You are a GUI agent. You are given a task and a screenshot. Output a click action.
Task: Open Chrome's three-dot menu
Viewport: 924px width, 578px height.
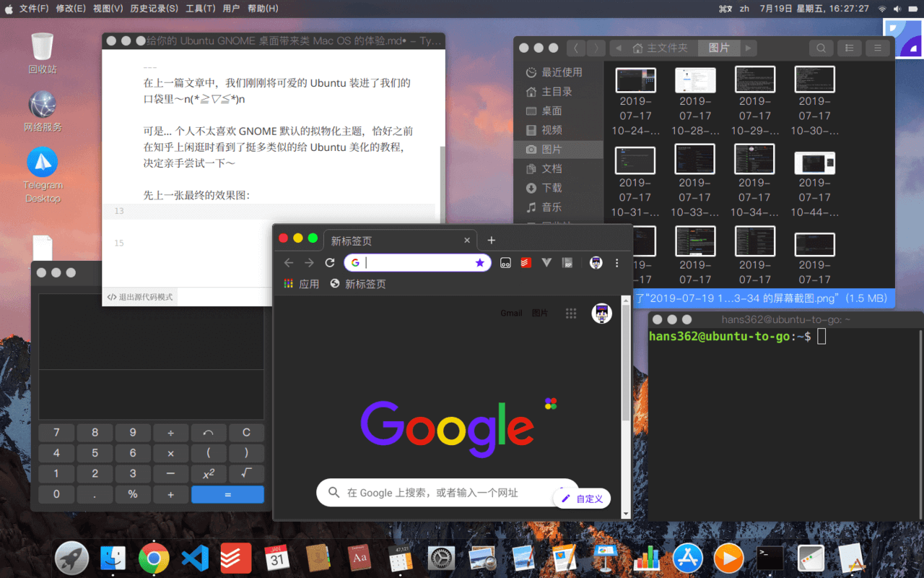616,263
